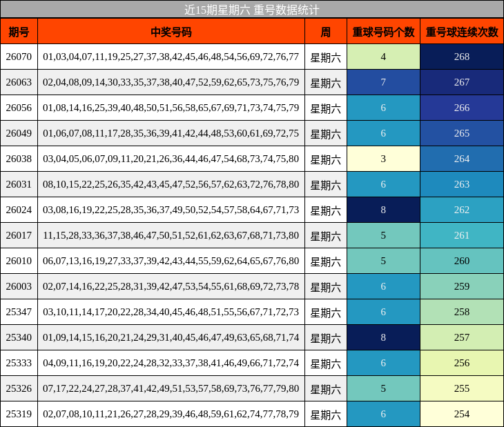Select issue number 26031

point(19,184)
